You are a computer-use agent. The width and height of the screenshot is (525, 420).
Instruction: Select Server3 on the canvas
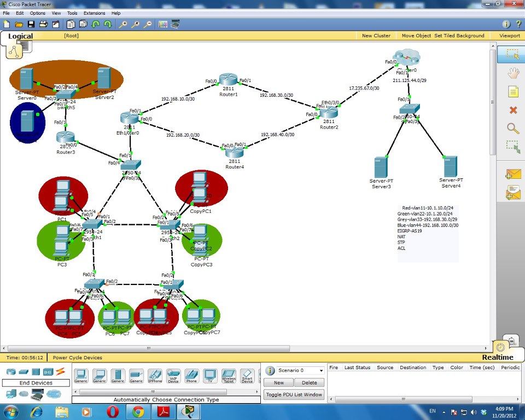pyautogui.click(x=381, y=167)
